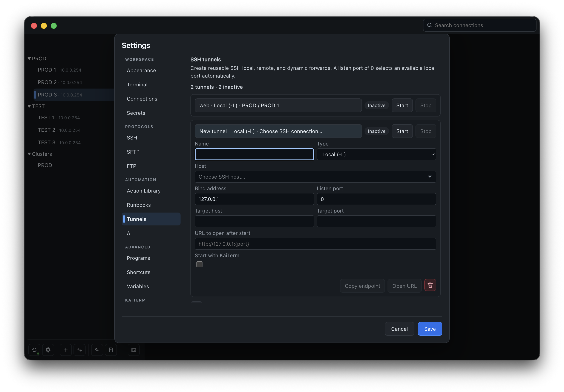564x392 pixels.
Task: Click the Bind address field with 127.0.0.1
Action: (254, 199)
